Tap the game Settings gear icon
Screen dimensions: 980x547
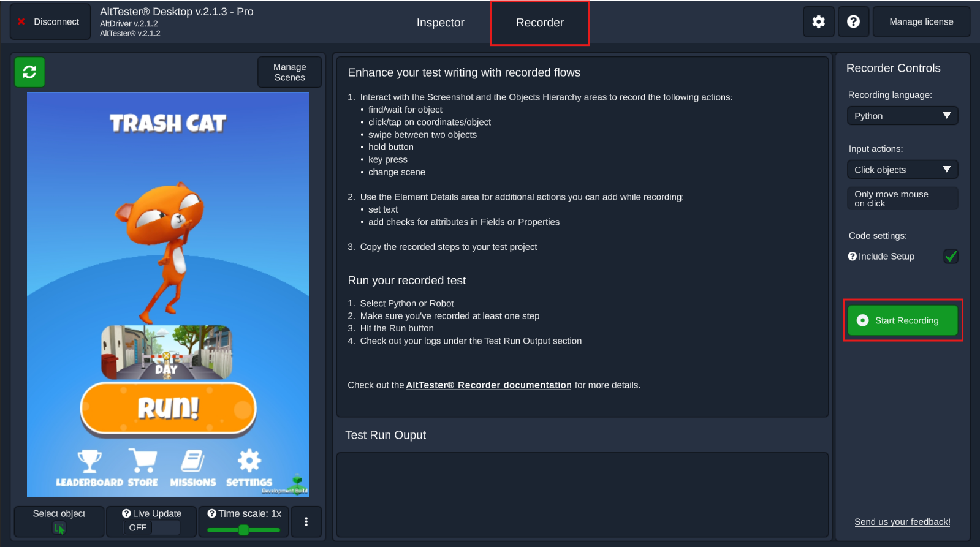(x=249, y=461)
